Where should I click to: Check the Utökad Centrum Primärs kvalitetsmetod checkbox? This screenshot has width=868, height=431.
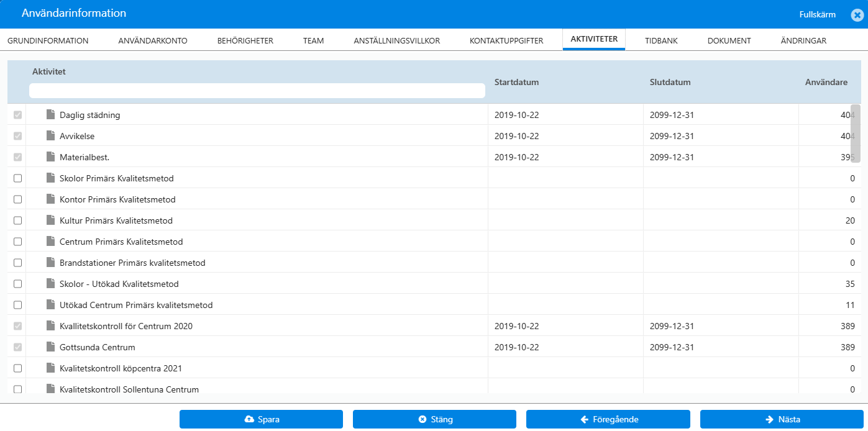(x=17, y=305)
